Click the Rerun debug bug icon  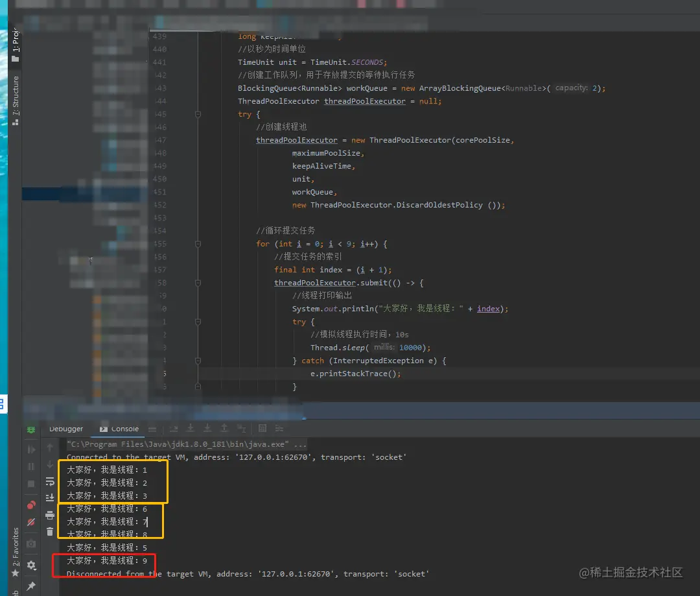pyautogui.click(x=31, y=429)
